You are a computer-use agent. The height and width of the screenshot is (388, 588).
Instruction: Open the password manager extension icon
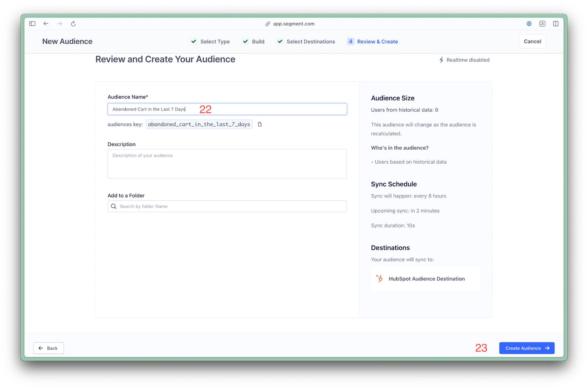pyautogui.click(x=529, y=24)
